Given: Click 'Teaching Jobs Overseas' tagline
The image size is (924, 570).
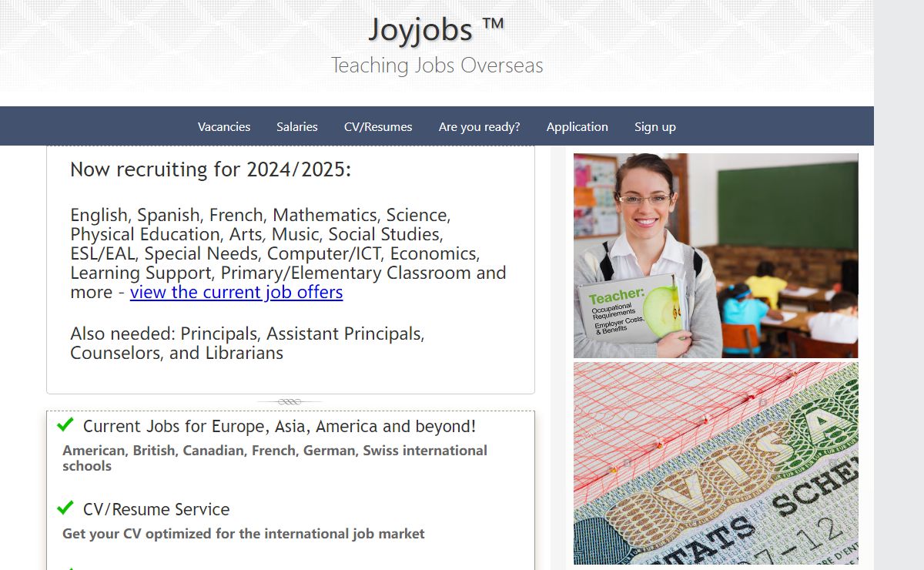Looking at the screenshot, I should click(437, 65).
